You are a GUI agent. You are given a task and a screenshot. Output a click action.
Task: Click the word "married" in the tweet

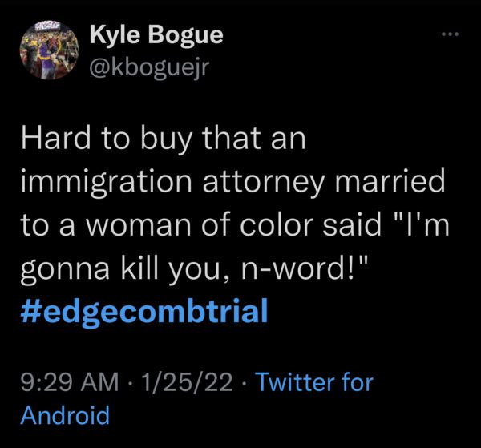click(x=390, y=182)
